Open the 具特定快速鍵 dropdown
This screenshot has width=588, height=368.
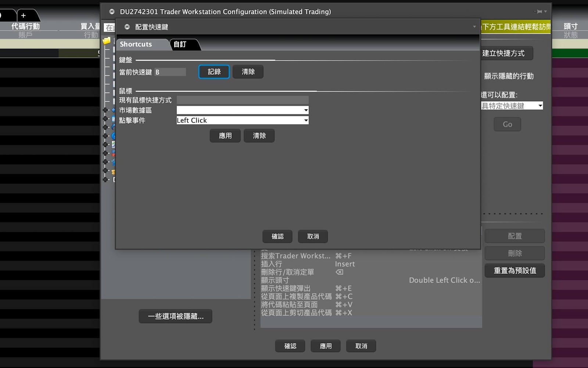pyautogui.click(x=512, y=106)
